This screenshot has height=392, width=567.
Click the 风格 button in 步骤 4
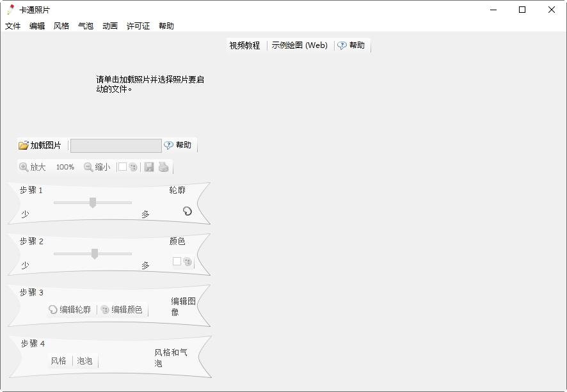(x=59, y=361)
